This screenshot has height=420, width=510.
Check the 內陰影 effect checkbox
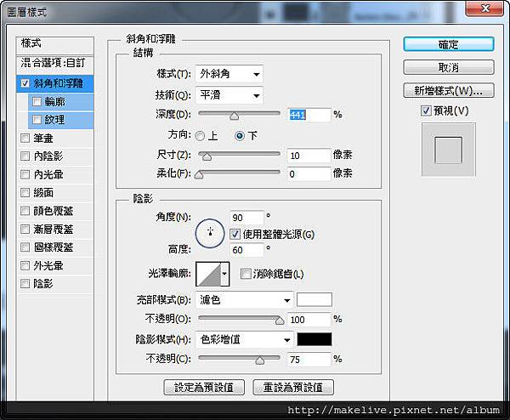tap(25, 156)
